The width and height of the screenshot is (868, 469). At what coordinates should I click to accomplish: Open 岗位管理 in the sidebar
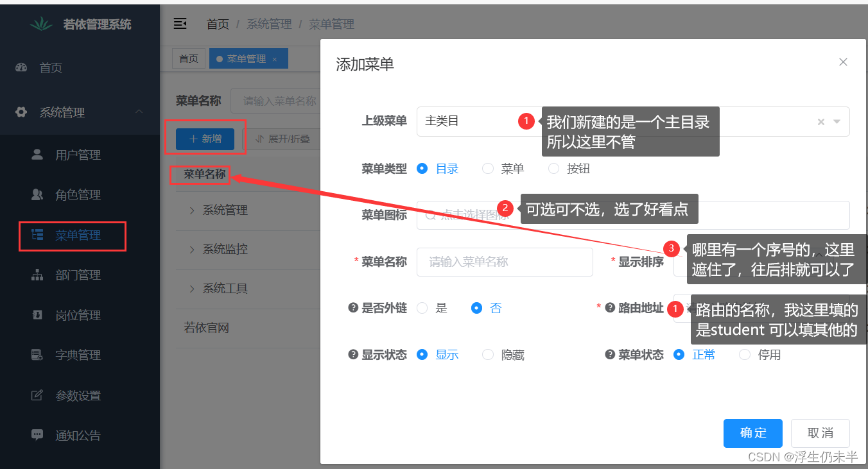[x=80, y=315]
